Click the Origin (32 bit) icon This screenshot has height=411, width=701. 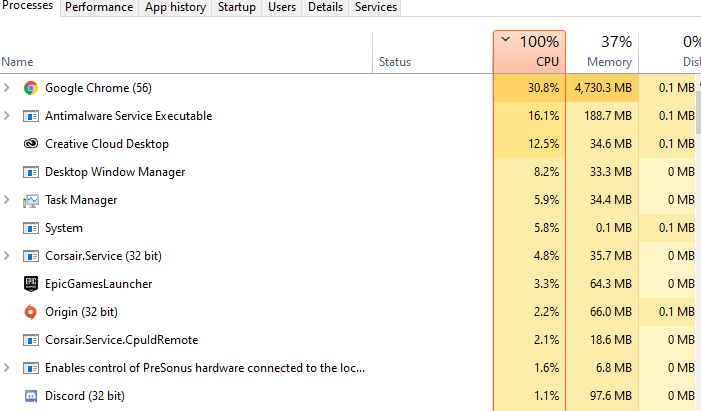(30, 312)
